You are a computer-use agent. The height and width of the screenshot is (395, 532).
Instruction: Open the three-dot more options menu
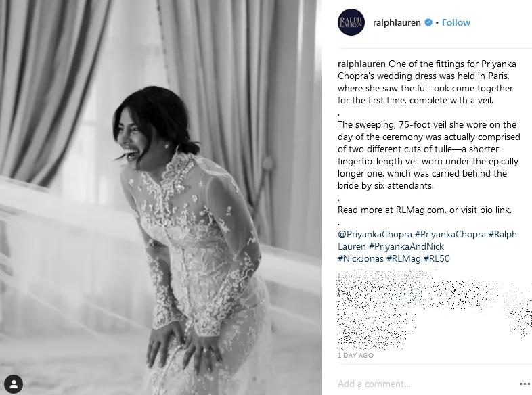pos(525,384)
